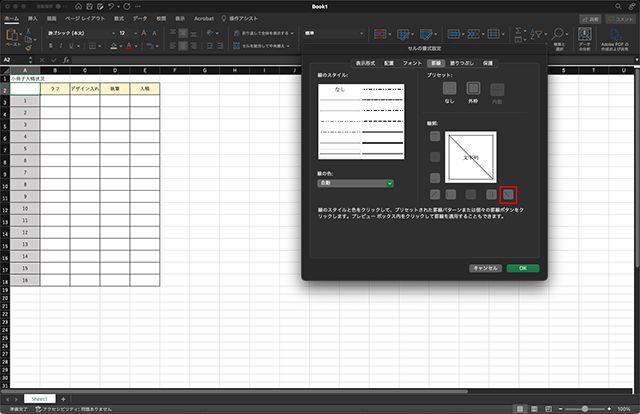This screenshot has width=640, height=414.
Task: Switch to the フォント tab in dialog
Action: click(x=411, y=63)
